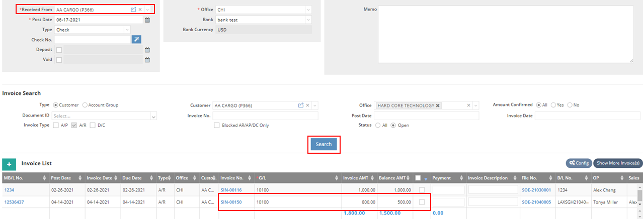Open calendar icon next to Void field
The height and width of the screenshot is (219, 644).
[x=147, y=60]
